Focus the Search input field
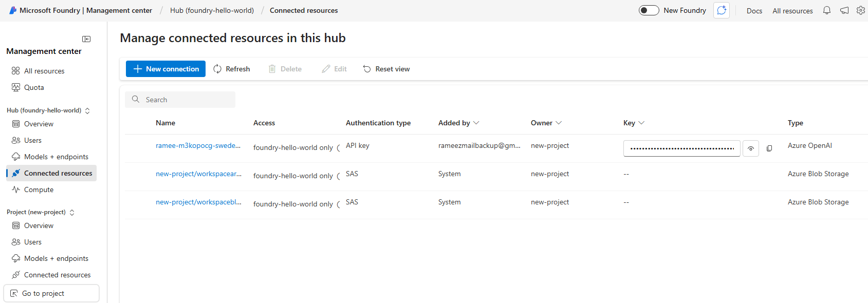The image size is (868, 303). [180, 100]
